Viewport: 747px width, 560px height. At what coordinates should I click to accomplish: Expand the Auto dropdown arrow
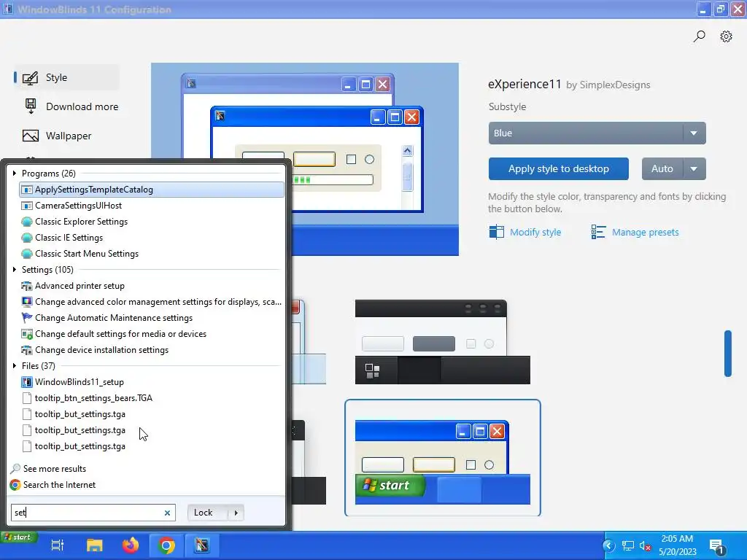click(x=694, y=168)
